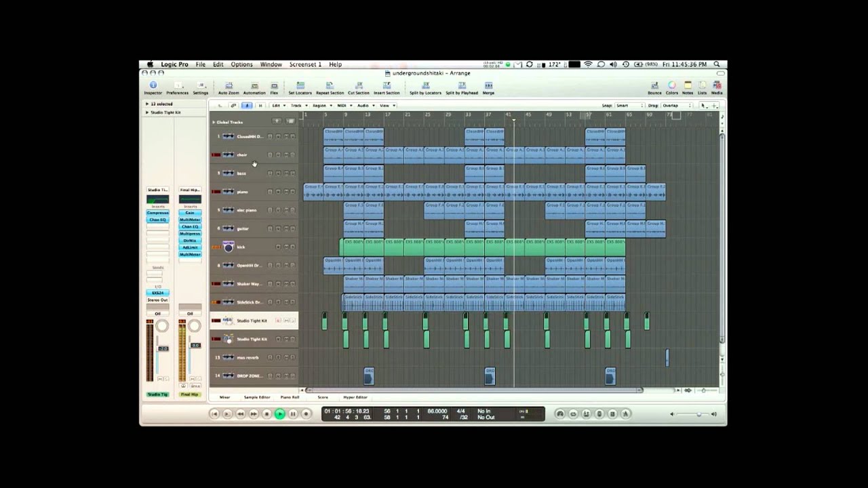The image size is (868, 488).
Task: Expand the Global Tracks disclosure triangle
Action: (214, 122)
